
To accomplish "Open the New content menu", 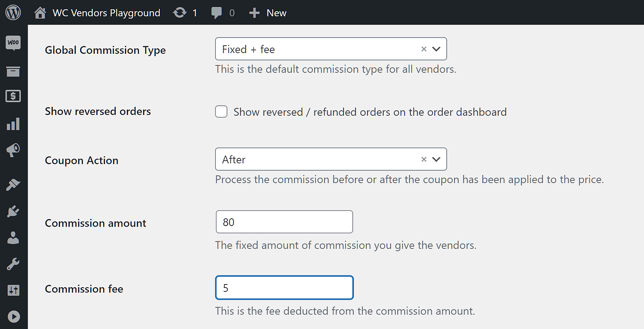I will pos(268,13).
